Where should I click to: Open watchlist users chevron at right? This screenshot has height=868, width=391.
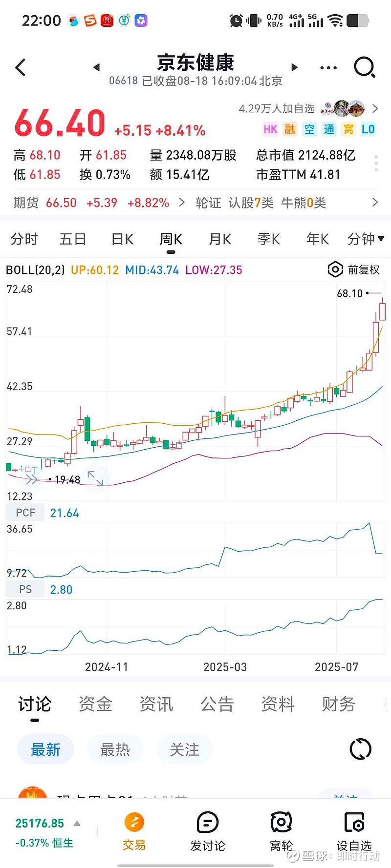point(375,108)
